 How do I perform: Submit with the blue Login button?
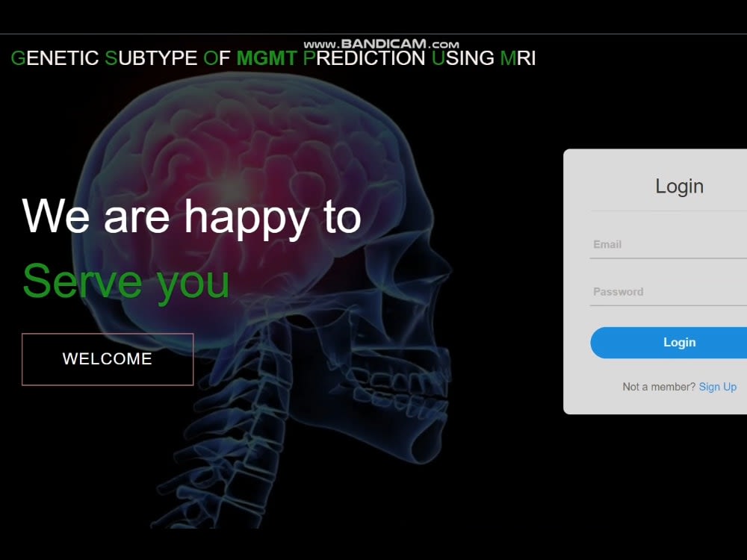tap(669, 343)
